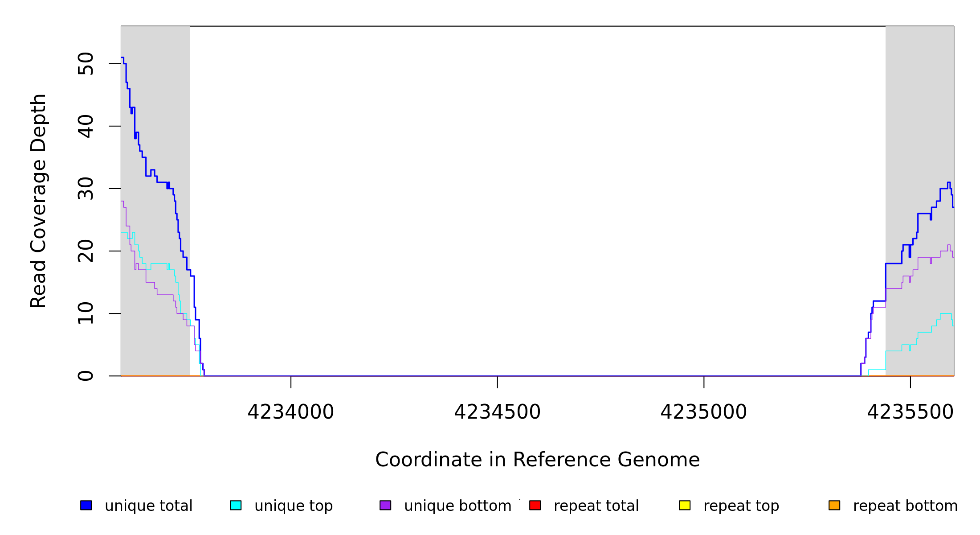
Task: Click the 4234500 x-axis tick label
Action: click(497, 412)
